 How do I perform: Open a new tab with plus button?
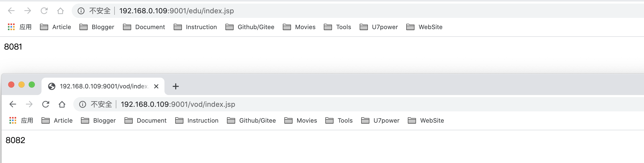tap(175, 86)
